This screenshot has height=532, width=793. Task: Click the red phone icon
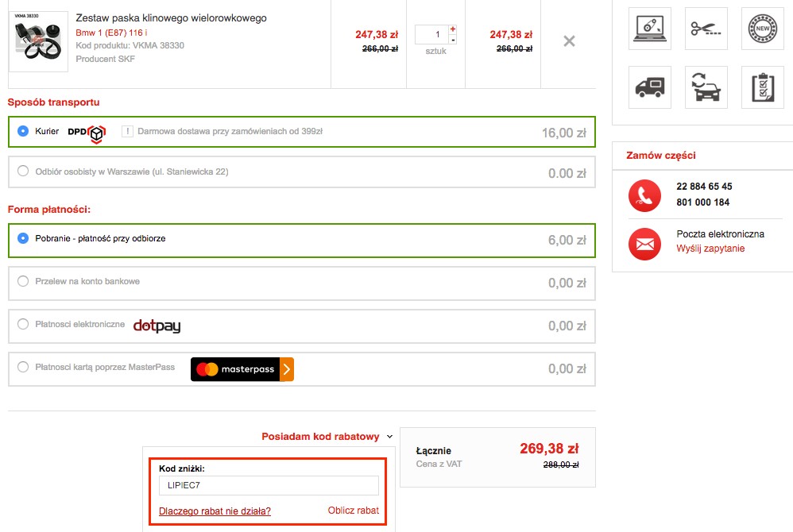click(644, 195)
